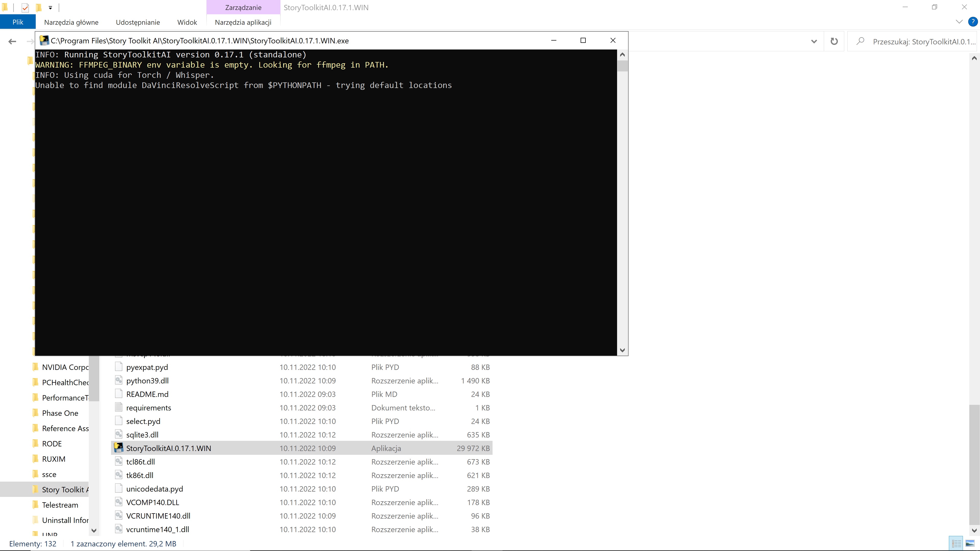Switch to details view icon in status bar
Image resolution: width=980 pixels, height=551 pixels.
[x=957, y=543]
